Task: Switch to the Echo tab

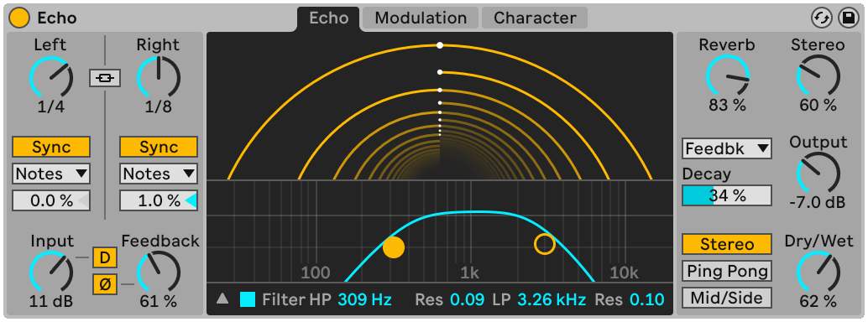Action: [328, 18]
